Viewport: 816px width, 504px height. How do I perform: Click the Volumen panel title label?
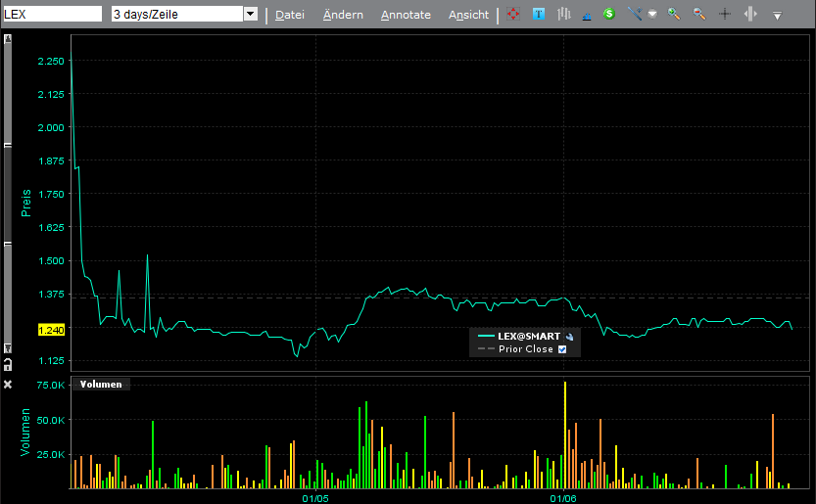coord(101,385)
